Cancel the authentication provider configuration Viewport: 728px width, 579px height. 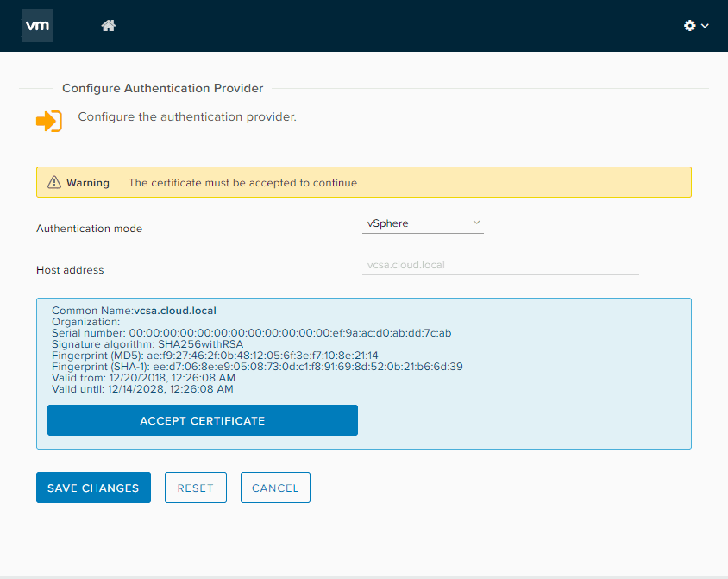[274, 488]
